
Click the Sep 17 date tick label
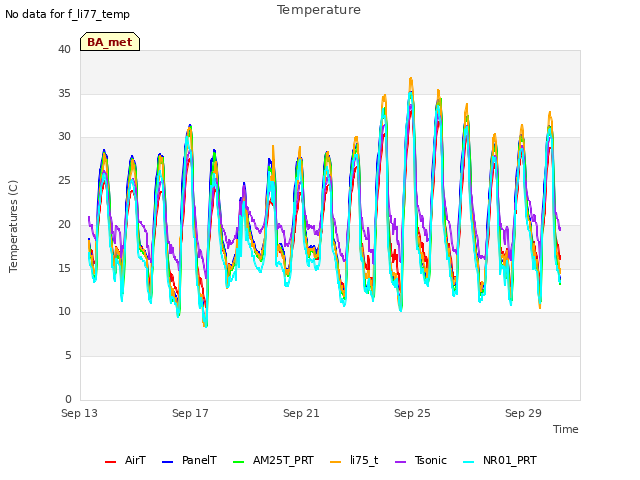190,413
